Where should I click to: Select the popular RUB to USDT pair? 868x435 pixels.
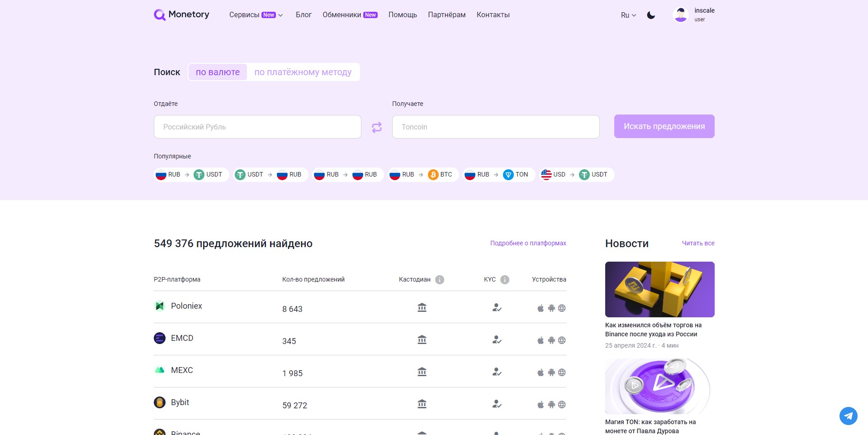tap(191, 175)
